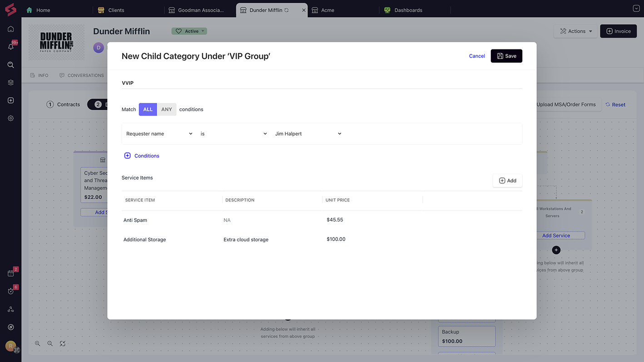Select ALL match conditions
644x362 pixels.
148,109
